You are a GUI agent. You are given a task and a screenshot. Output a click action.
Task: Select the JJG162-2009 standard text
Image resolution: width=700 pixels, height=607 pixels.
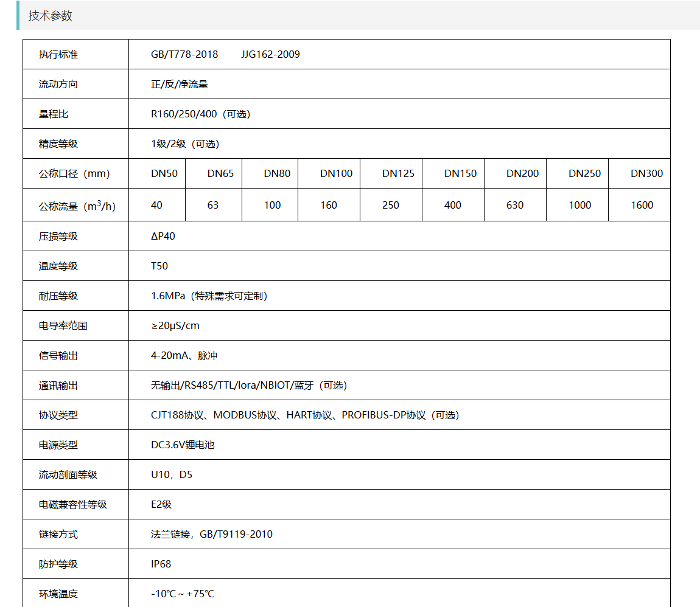tap(270, 54)
